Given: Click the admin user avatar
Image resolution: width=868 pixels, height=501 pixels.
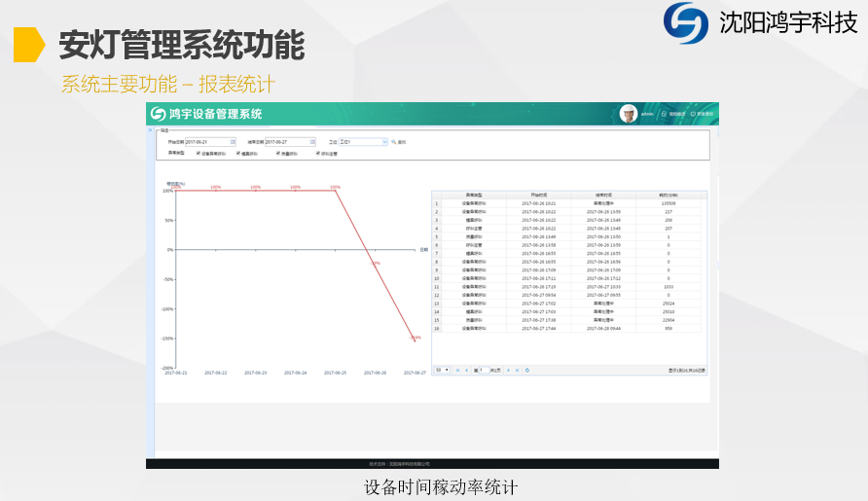Looking at the screenshot, I should pos(629,113).
